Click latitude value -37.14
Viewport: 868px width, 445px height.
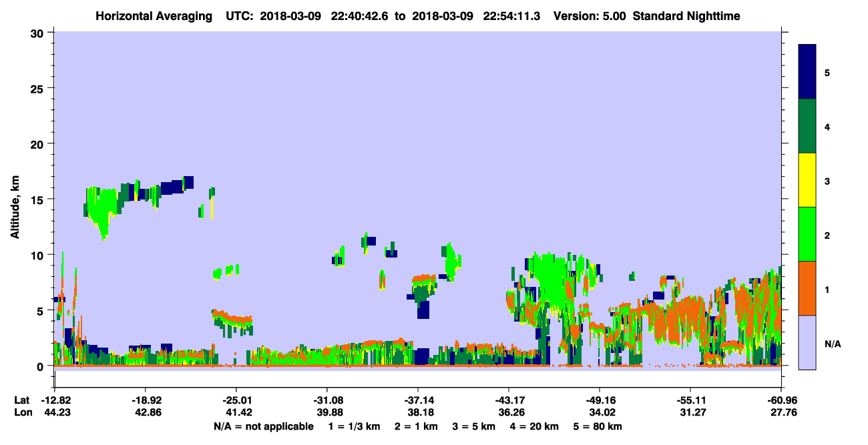(x=418, y=400)
